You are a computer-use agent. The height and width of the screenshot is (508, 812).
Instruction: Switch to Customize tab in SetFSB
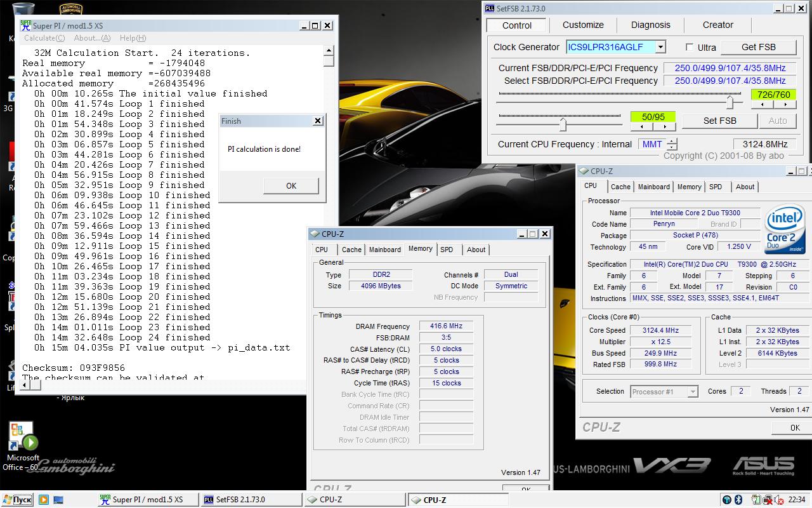pos(583,25)
